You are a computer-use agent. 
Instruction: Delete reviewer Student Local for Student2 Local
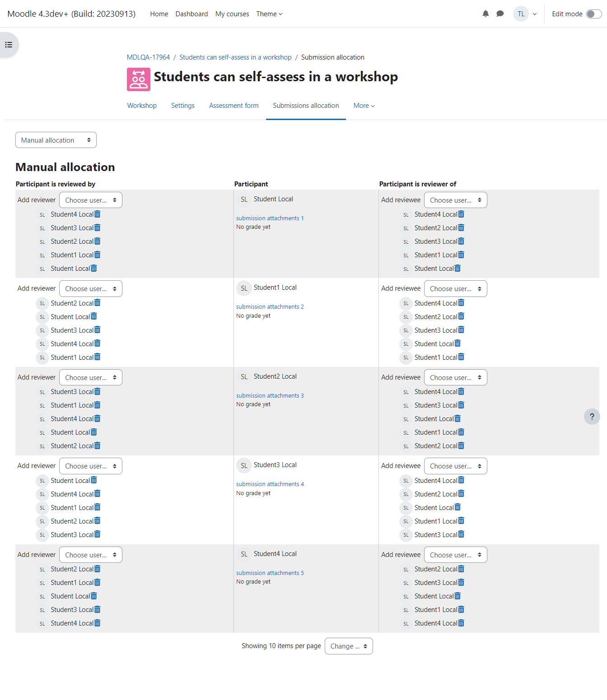coord(94,432)
